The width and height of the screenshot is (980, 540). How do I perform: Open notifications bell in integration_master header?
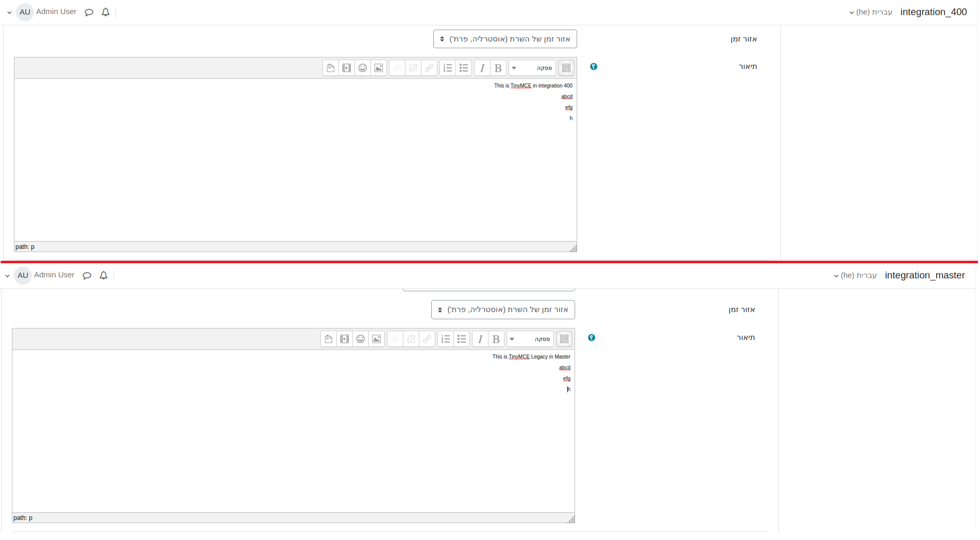coord(104,275)
